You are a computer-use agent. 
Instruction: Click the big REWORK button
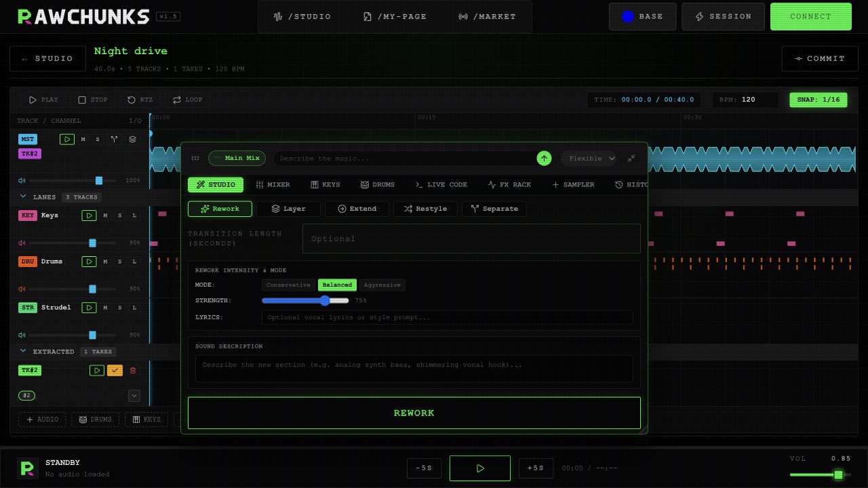(x=414, y=413)
